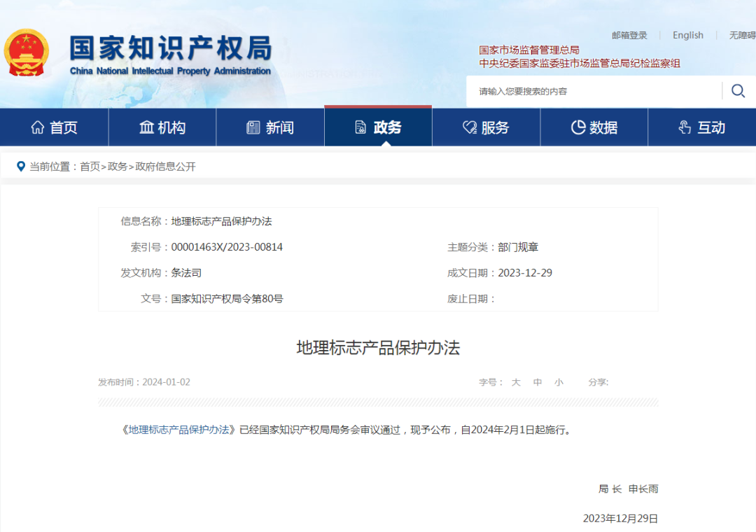756x532 pixels.
Task: Open 邮箱登录 mailbox login
Action: pos(629,35)
